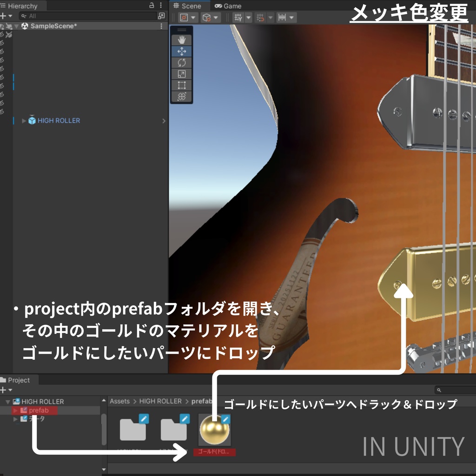476x476 pixels.
Task: Expand HIGH ROLLER in the Hierarchy
Action: pyautogui.click(x=24, y=121)
